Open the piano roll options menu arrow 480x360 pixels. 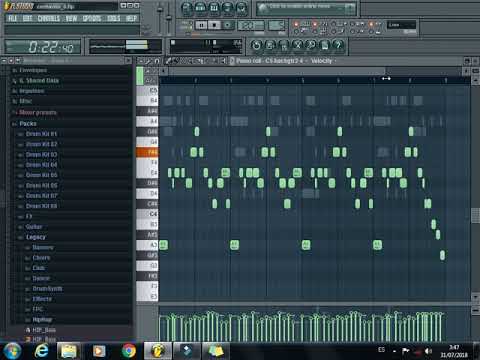click(141, 61)
